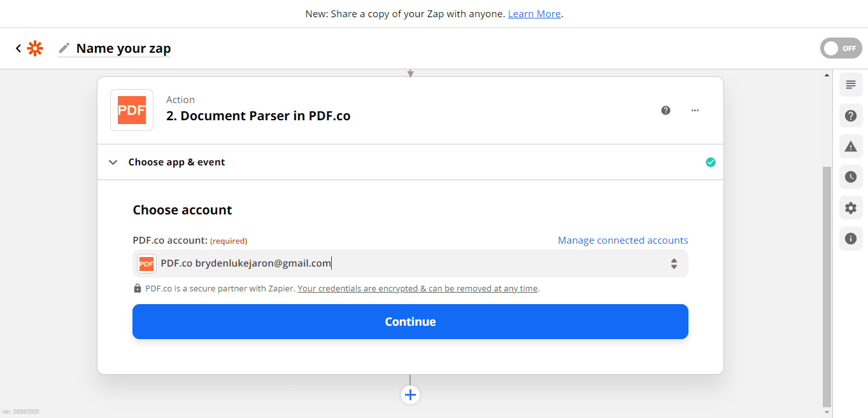This screenshot has width=868, height=418.
Task: Click the Learn More banner link
Action: coord(534,13)
